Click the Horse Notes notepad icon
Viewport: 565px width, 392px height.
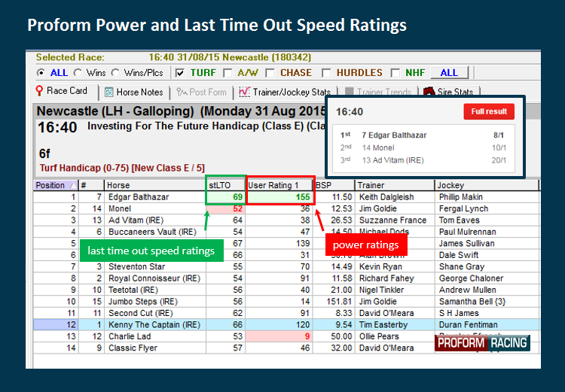pyautogui.click(x=108, y=93)
